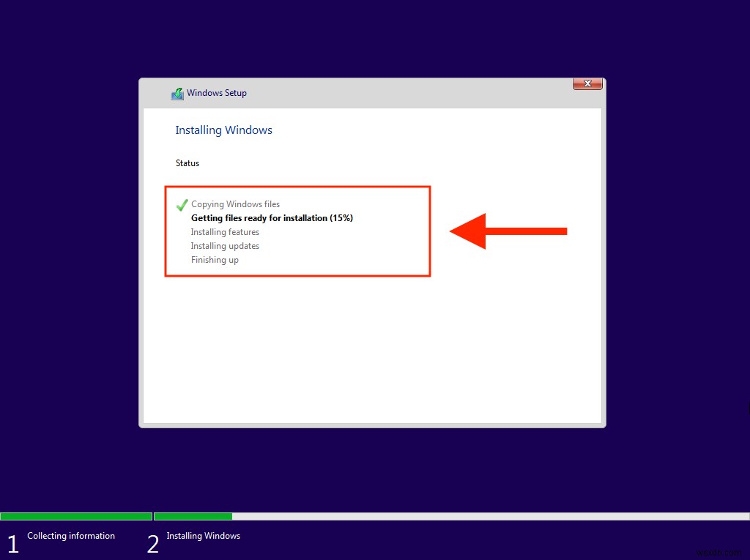This screenshot has height=560, width=750.
Task: Click the red highlight rectangle around the status list
Action: (x=298, y=186)
